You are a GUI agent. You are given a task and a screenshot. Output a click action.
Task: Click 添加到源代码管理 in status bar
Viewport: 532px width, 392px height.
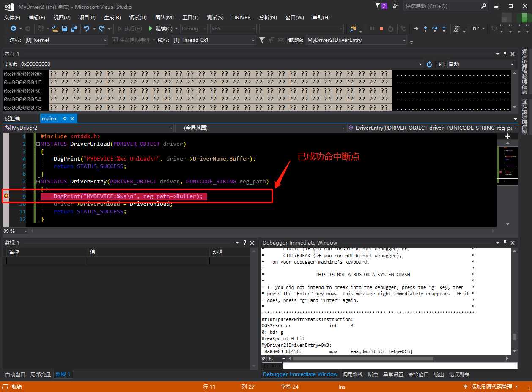pos(491,387)
